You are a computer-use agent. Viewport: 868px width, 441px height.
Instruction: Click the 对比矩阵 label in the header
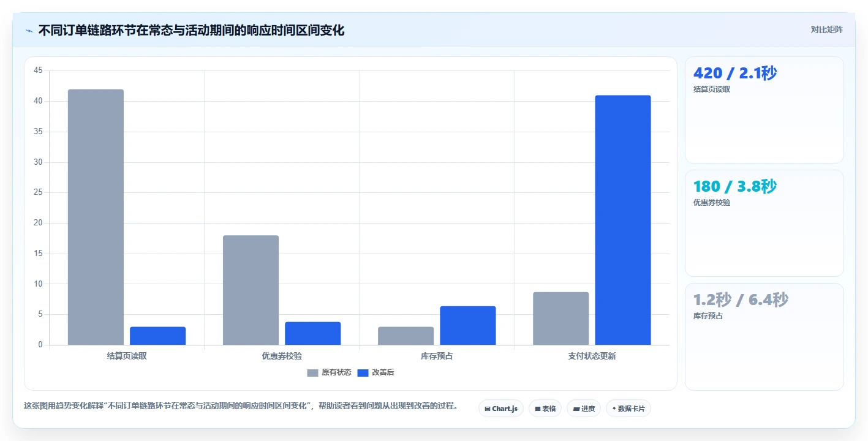pyautogui.click(x=826, y=29)
